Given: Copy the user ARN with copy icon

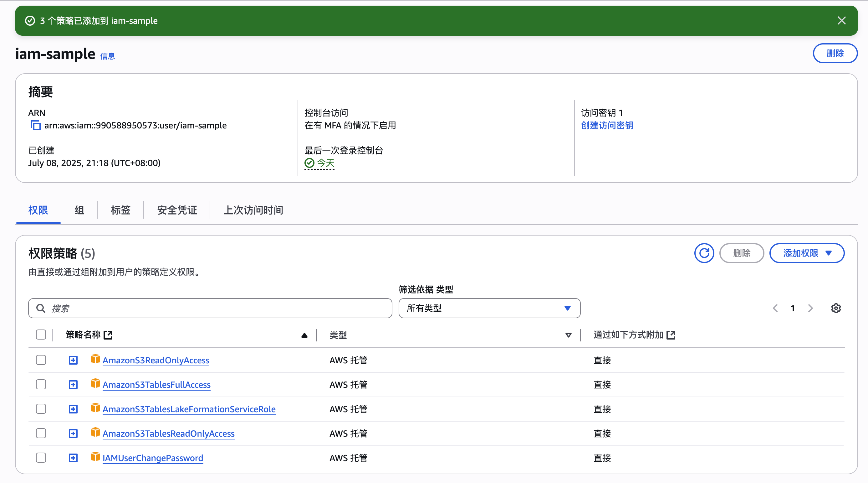Looking at the screenshot, I should click(35, 126).
